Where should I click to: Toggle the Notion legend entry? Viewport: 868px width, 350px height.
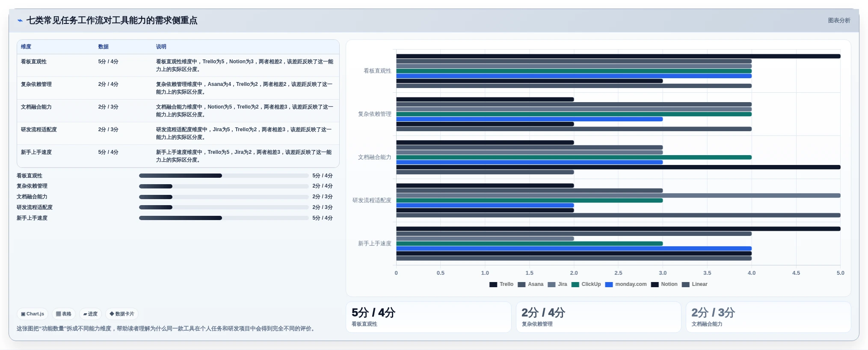(x=664, y=284)
